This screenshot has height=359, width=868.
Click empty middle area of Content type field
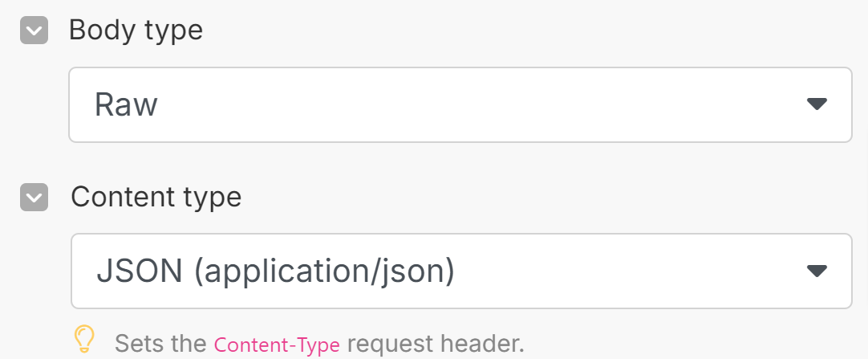626,271
